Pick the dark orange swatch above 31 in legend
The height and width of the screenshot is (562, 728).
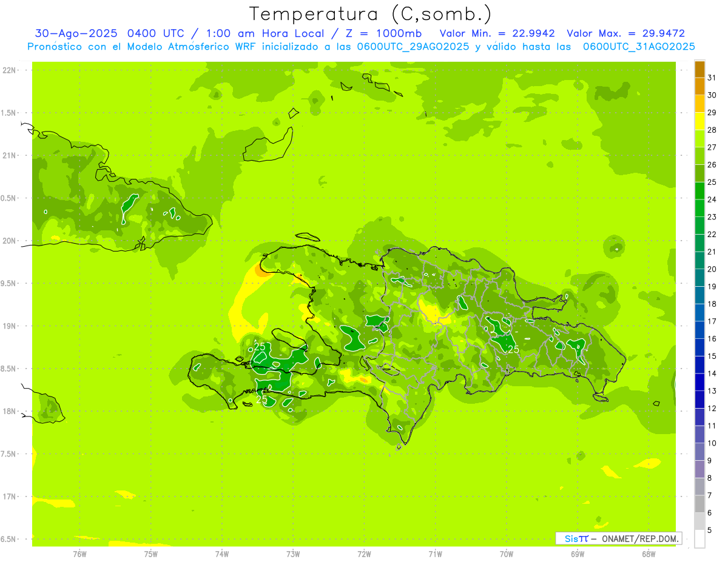pos(699,69)
